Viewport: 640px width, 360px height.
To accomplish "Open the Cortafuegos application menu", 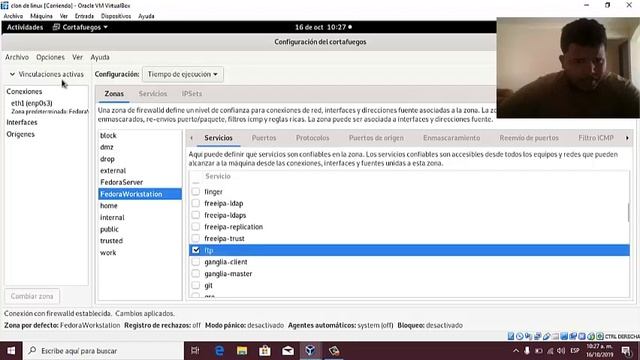I will click(80, 27).
